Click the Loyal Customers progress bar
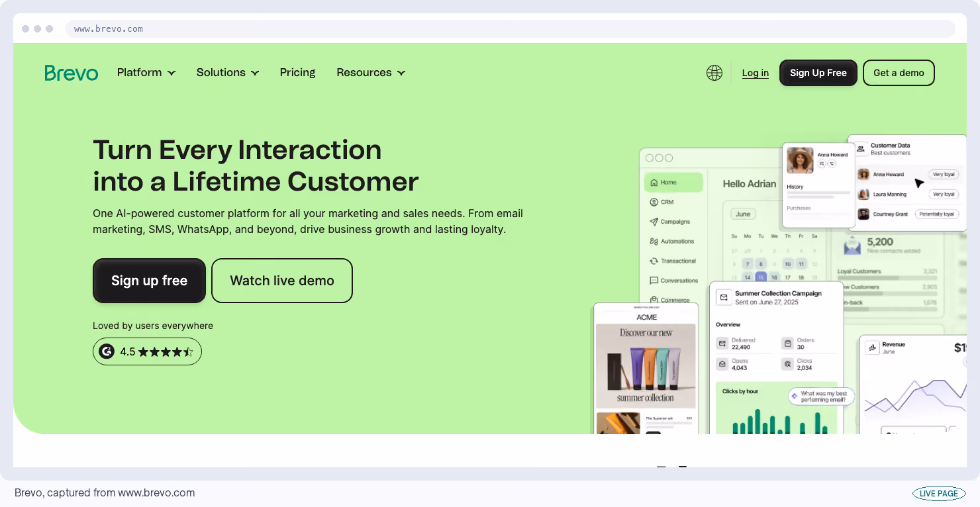The width and height of the screenshot is (980, 507). [x=887, y=277]
